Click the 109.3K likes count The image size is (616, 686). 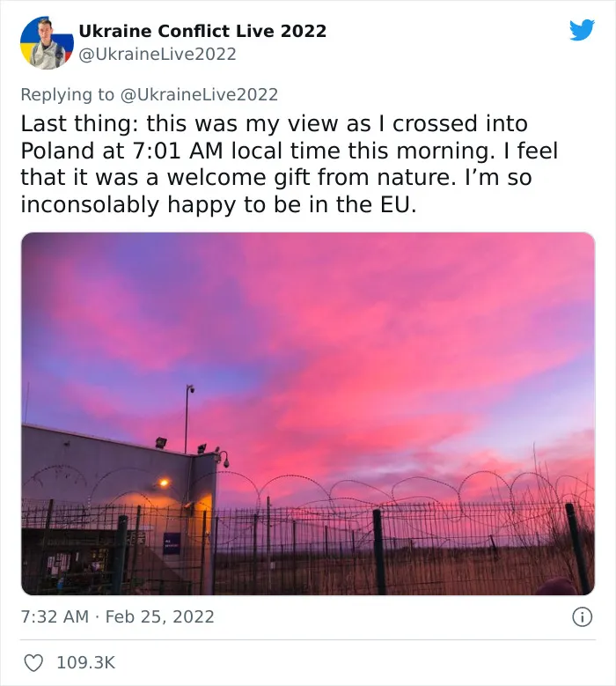coord(86,662)
